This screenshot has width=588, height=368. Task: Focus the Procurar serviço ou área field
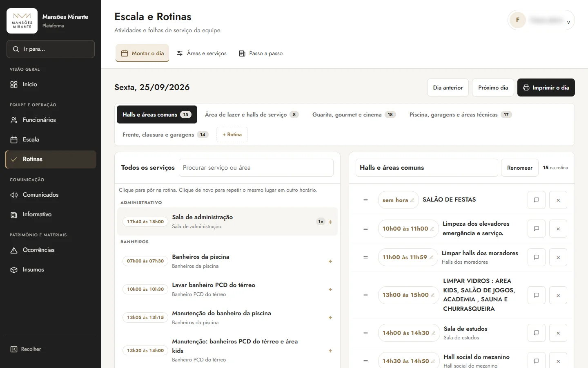tap(256, 168)
